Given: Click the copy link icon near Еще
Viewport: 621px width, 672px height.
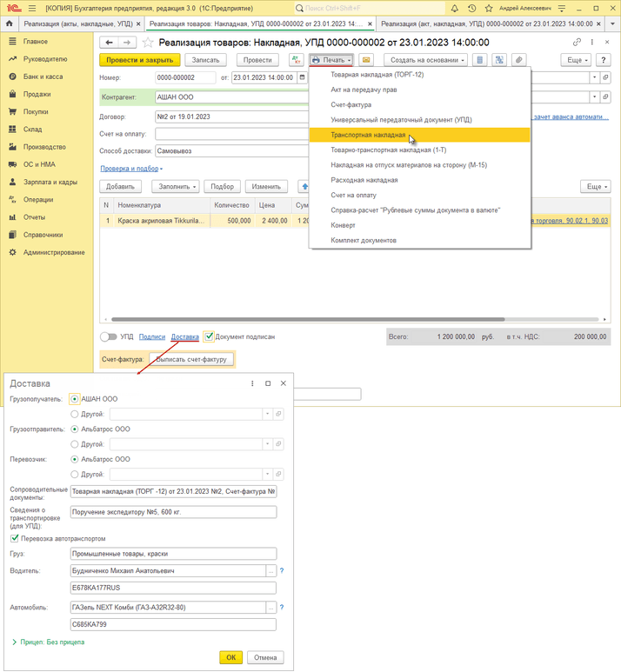Looking at the screenshot, I should 577,42.
